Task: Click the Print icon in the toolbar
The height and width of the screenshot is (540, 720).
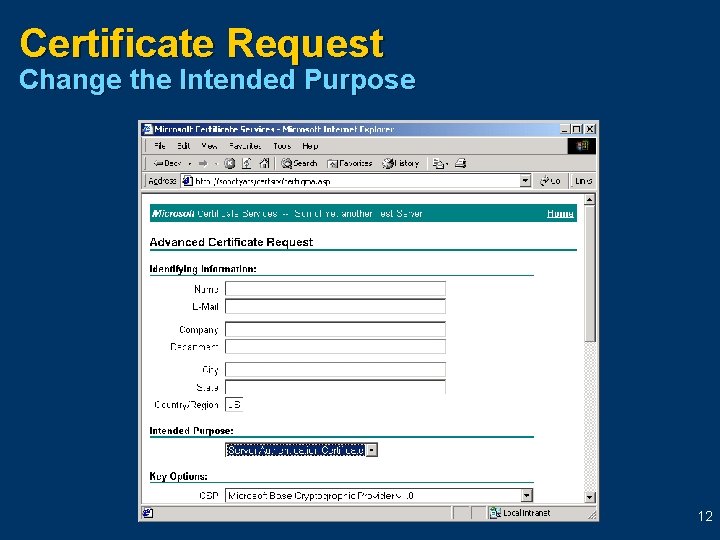Action: (461, 163)
